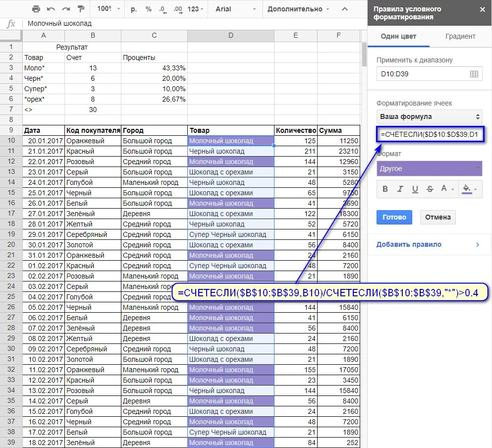Open the text color picker
492x448 pixels.
[447, 189]
